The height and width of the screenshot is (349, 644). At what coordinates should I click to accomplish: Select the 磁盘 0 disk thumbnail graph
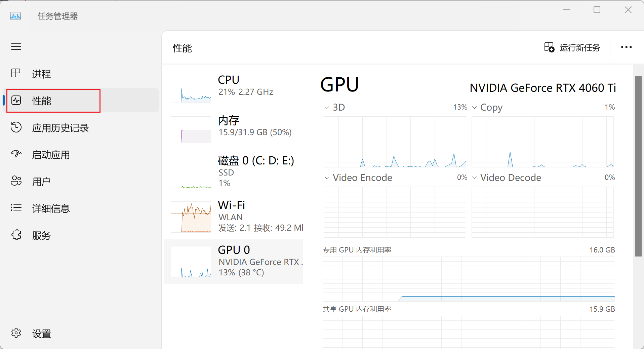click(191, 172)
